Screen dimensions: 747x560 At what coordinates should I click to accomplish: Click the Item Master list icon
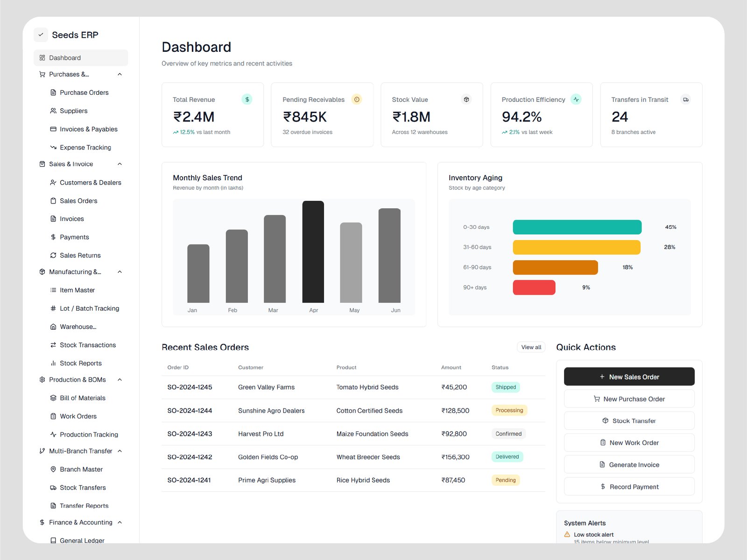coord(53,290)
